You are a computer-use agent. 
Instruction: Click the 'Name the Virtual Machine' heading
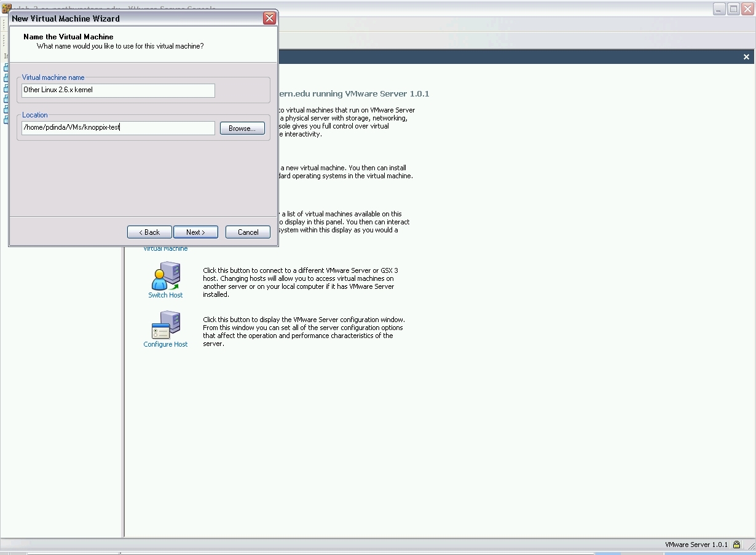coord(68,37)
